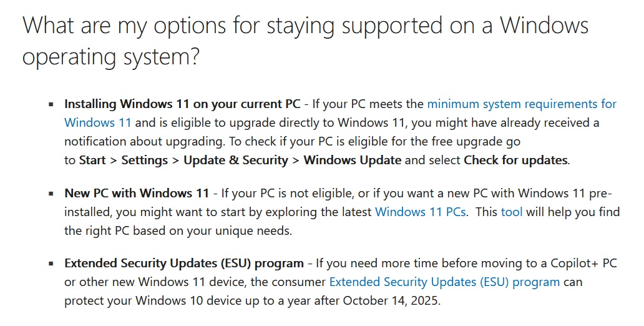Image resolution: width=644 pixels, height=326 pixels.
Task: Click the bullet marker beside New PC with Windows 11
Action: click(x=51, y=194)
